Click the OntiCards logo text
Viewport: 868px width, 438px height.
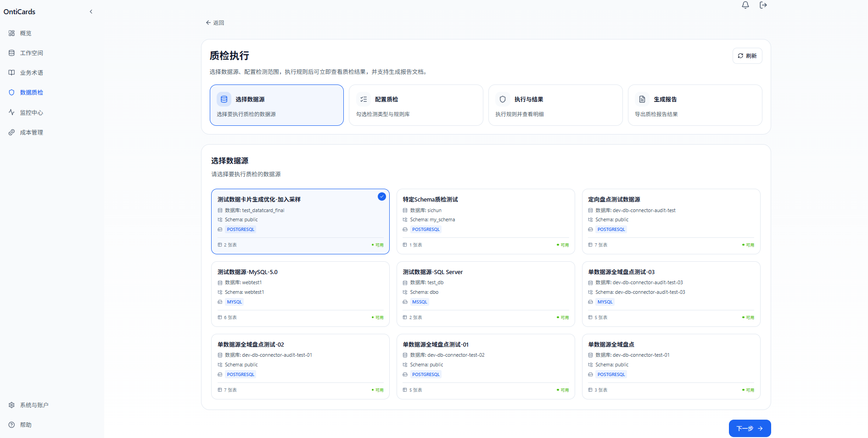pos(19,12)
